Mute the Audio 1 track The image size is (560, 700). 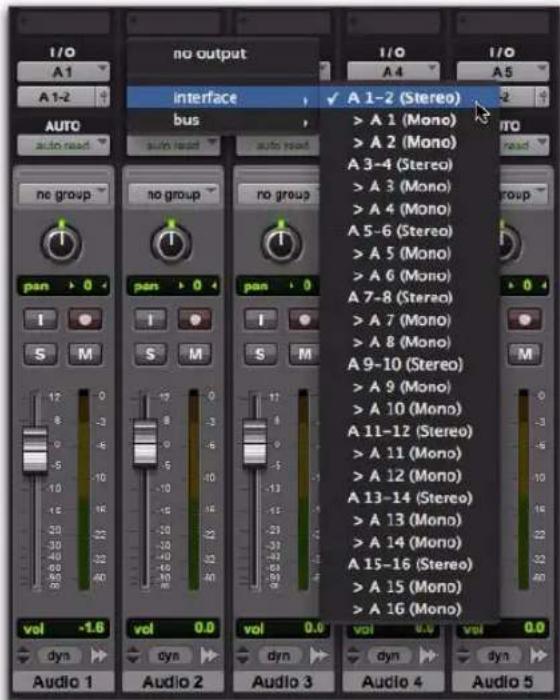click(85, 354)
